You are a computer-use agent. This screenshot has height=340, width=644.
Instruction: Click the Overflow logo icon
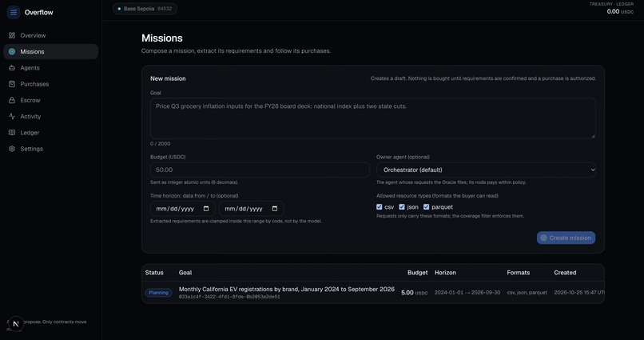tap(14, 12)
